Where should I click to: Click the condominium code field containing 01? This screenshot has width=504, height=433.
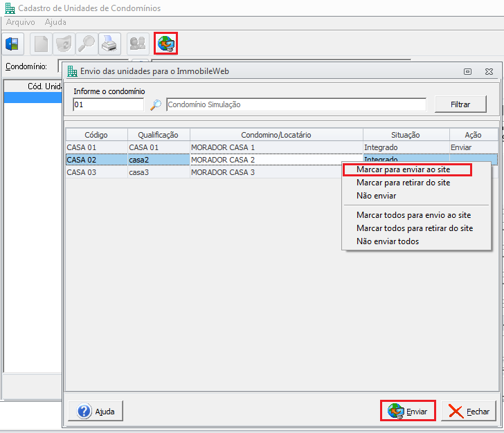[x=108, y=104]
